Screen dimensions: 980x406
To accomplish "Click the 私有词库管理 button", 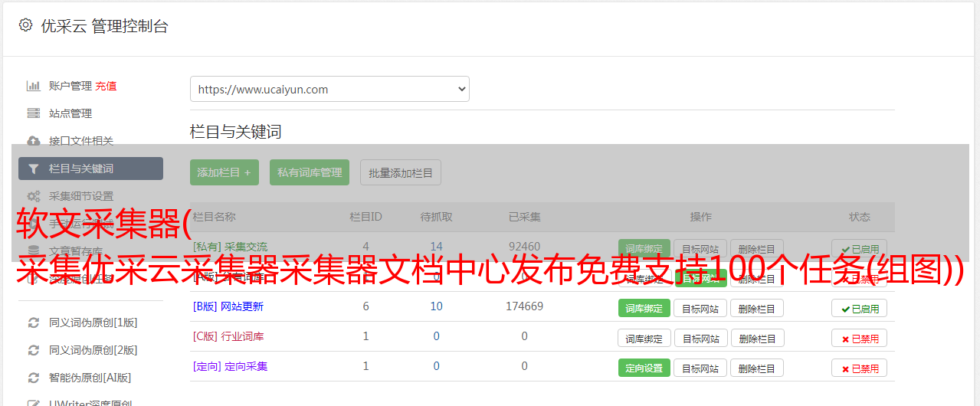I will [x=310, y=172].
